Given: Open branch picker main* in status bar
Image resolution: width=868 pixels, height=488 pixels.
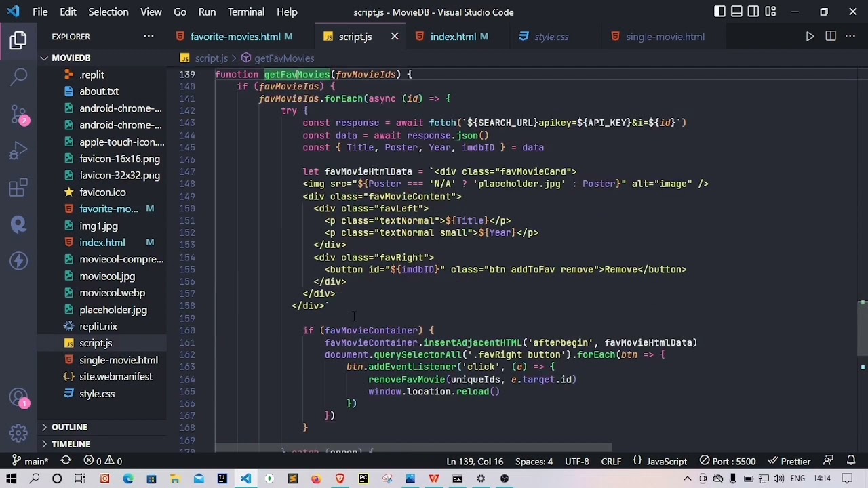Looking at the screenshot, I should tap(29, 461).
